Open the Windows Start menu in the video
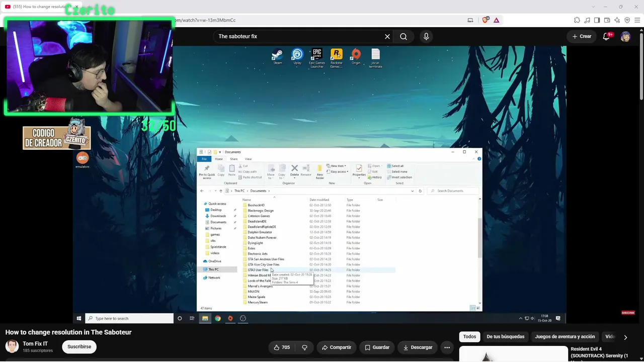 pos(79,318)
